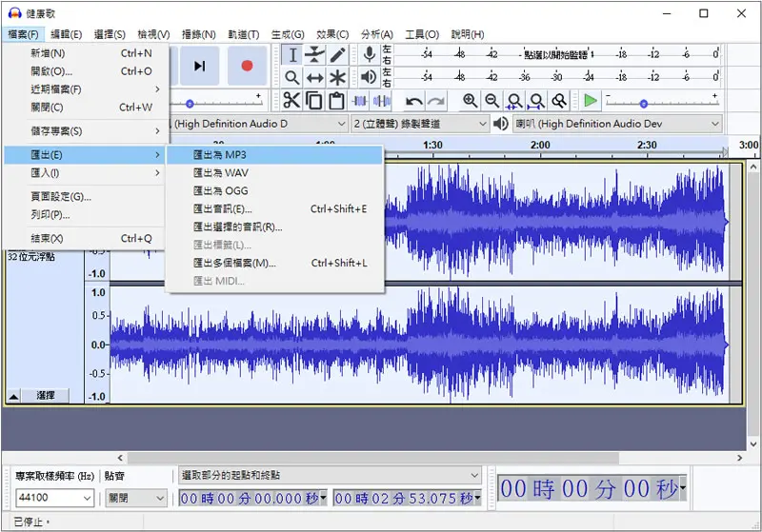Screen dimensions: 762x532
Task: Click the red Record button
Action: tap(247, 66)
